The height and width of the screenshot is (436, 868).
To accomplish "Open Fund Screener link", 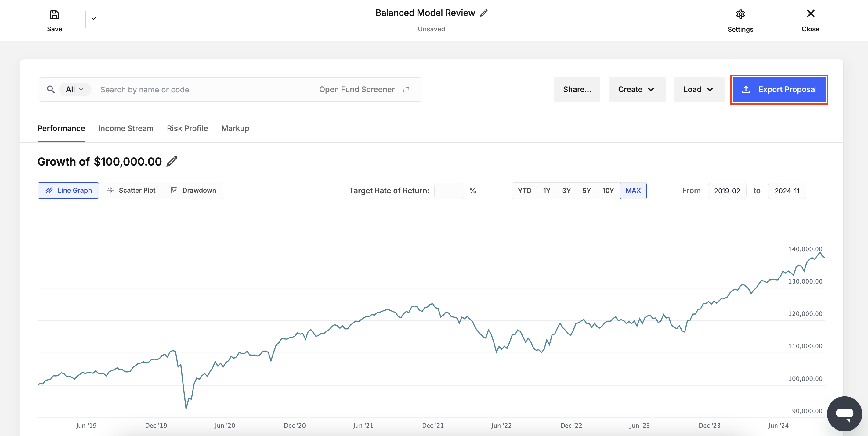I will [356, 89].
